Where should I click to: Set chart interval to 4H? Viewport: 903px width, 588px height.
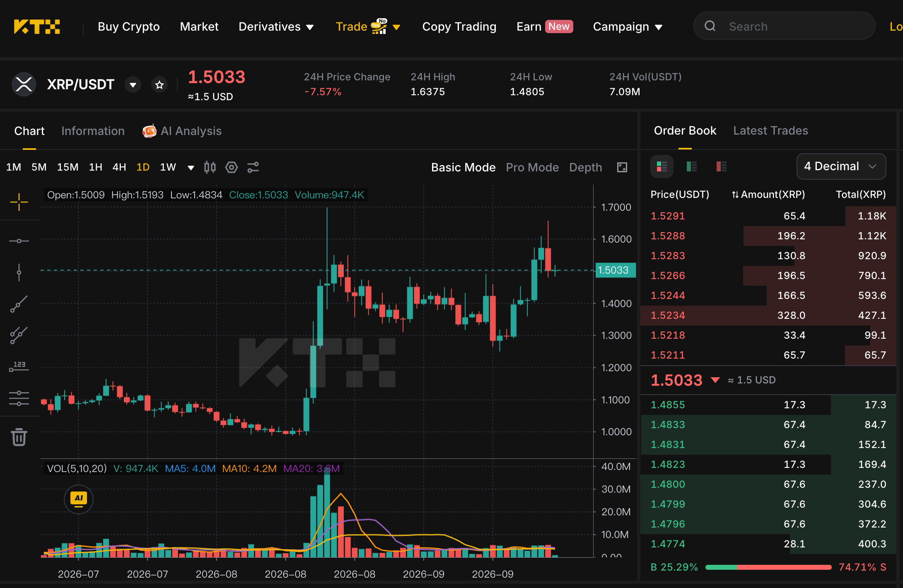click(119, 167)
